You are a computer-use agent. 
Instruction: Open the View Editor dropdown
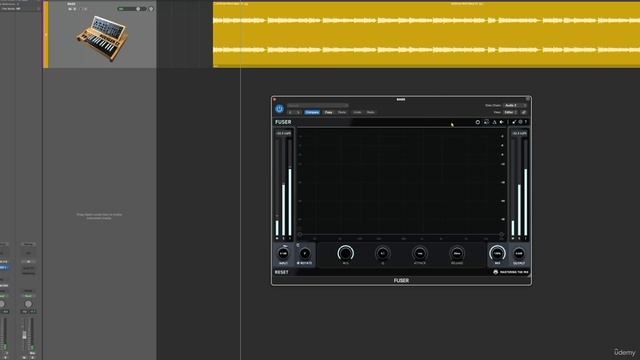pos(511,112)
